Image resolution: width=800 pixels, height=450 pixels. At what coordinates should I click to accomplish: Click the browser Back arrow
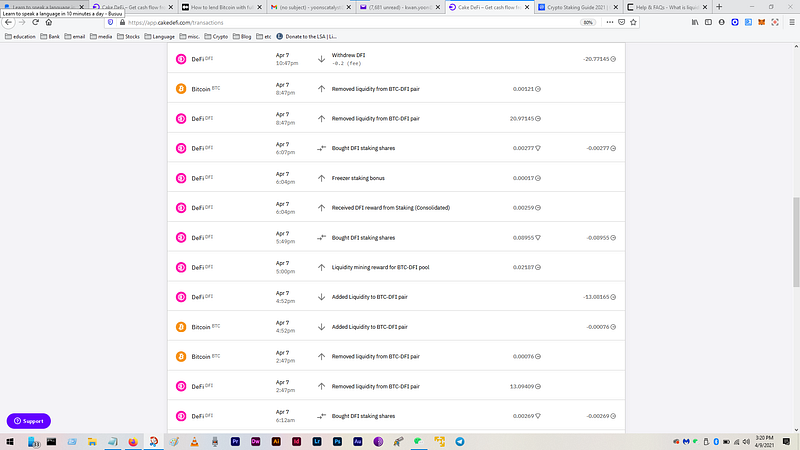(x=9, y=22)
